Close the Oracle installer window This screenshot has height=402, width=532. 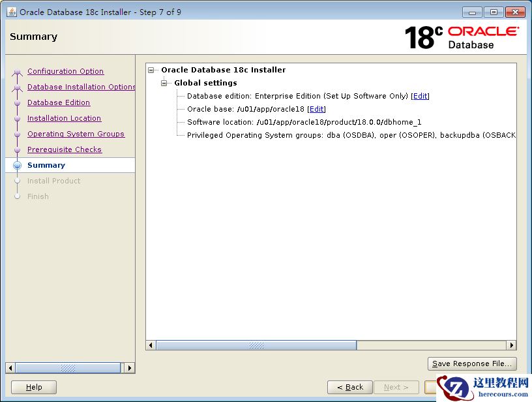coord(515,12)
